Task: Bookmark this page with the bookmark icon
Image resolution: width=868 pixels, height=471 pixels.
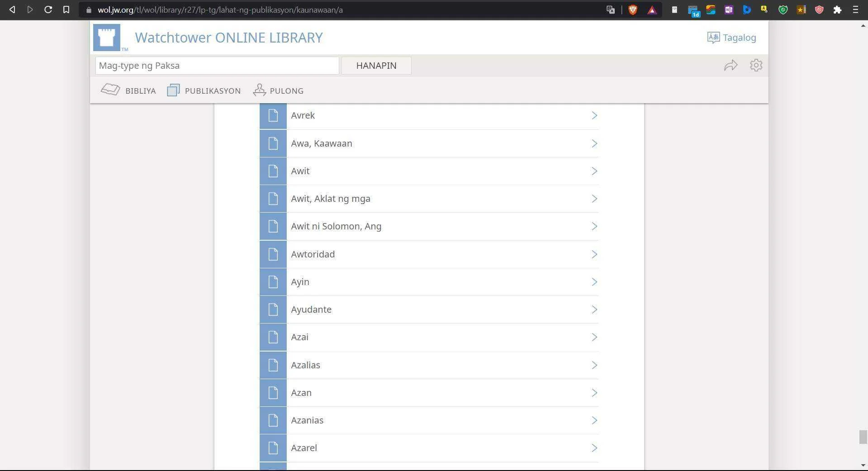Action: tap(66, 10)
